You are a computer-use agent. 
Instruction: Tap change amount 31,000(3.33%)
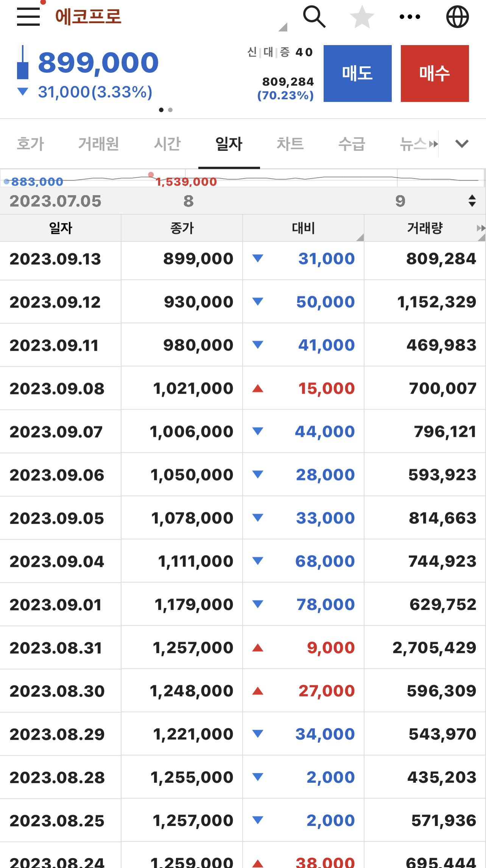[x=95, y=92]
